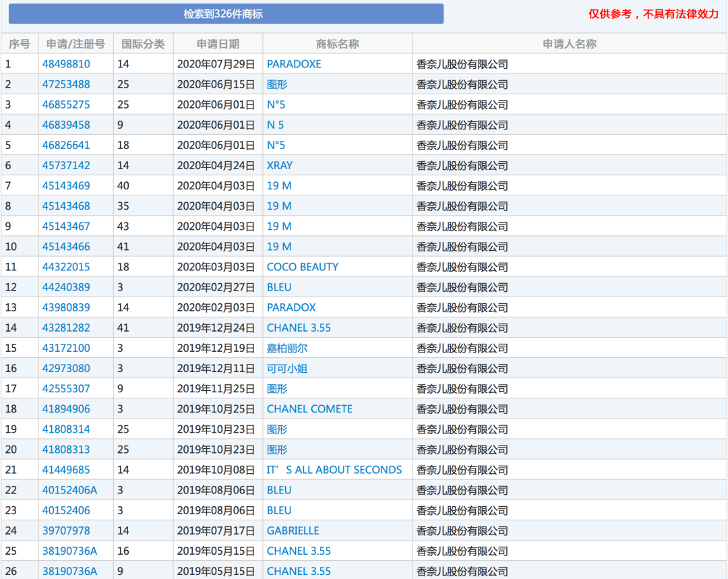Click the 序号 column header
The height and width of the screenshot is (579, 728).
(x=20, y=44)
